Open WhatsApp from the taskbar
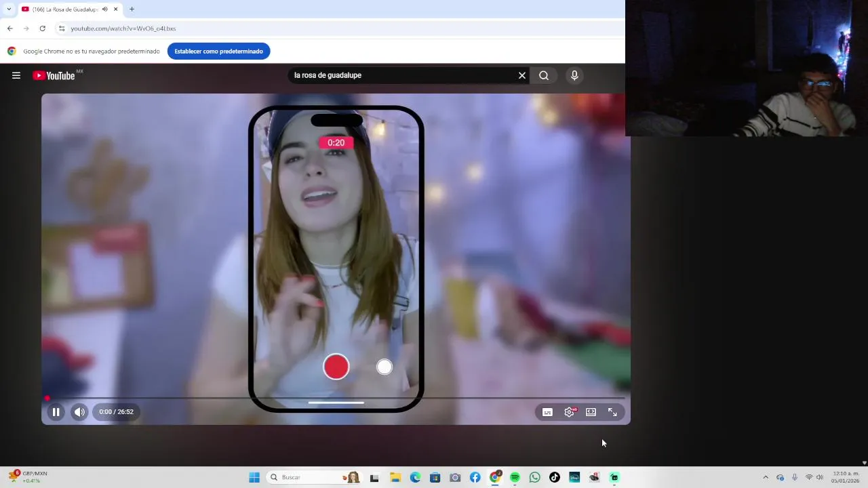This screenshot has width=868, height=488. click(x=535, y=477)
